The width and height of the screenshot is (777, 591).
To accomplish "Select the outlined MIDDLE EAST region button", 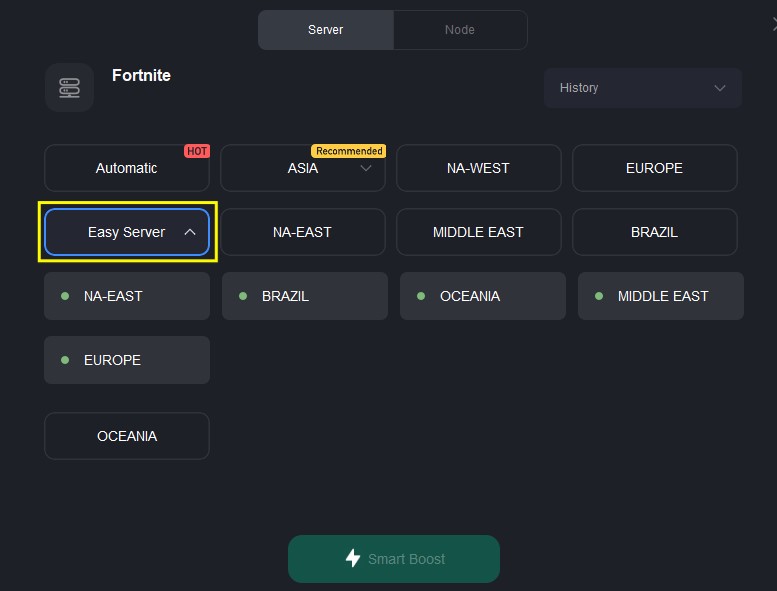I will [478, 232].
